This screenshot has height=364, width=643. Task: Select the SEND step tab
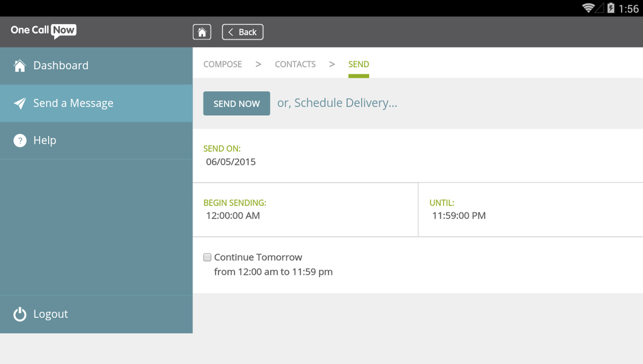[358, 64]
